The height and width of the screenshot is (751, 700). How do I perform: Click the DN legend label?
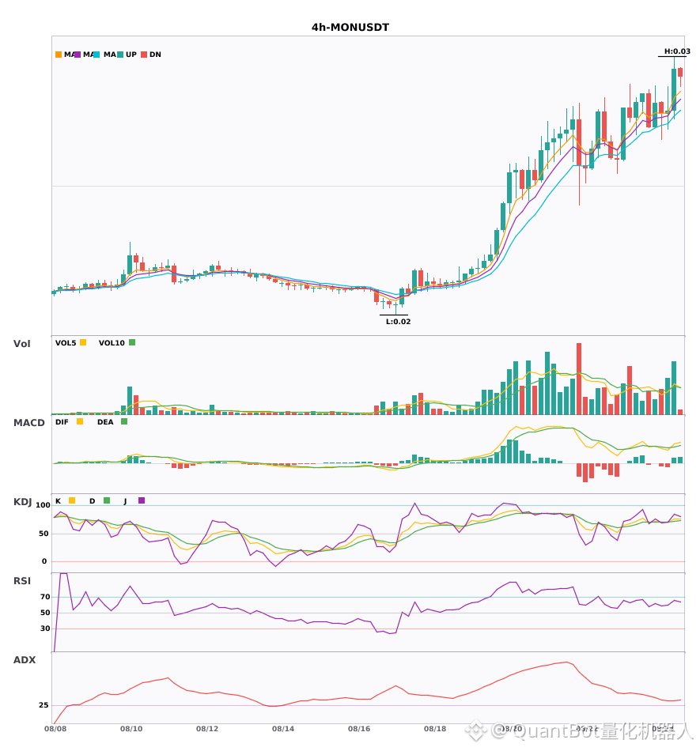[155, 55]
